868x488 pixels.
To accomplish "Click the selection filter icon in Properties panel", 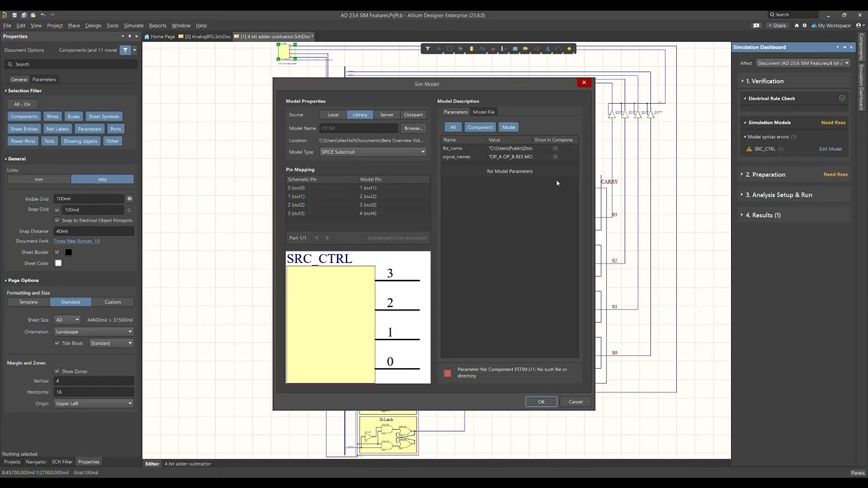I will (125, 49).
